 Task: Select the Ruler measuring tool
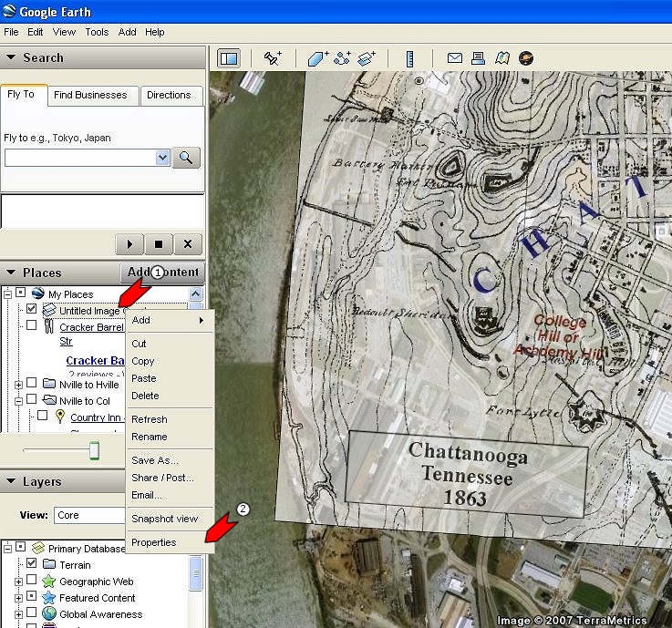(x=411, y=58)
